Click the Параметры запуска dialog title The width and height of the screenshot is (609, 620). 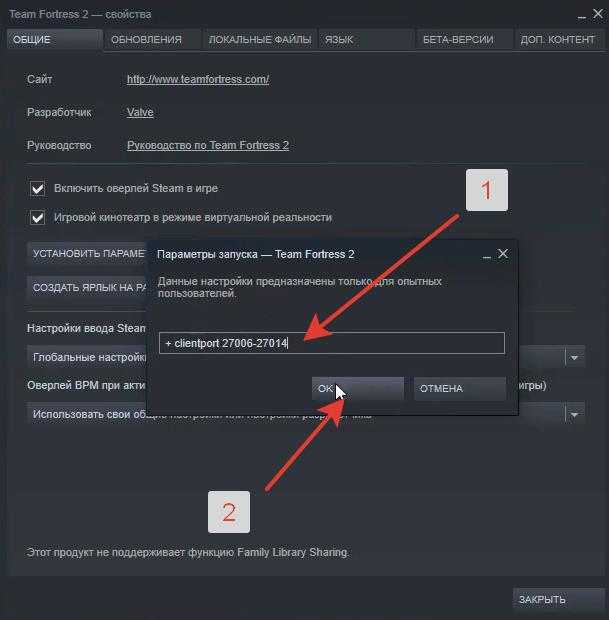(x=255, y=254)
